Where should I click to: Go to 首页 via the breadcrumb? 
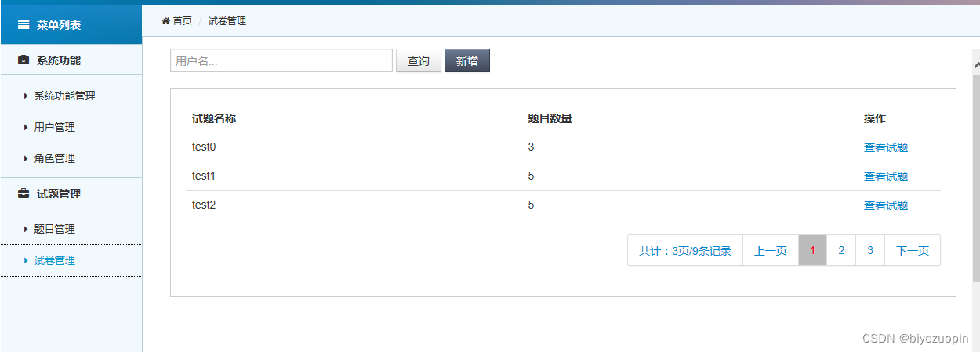(182, 21)
